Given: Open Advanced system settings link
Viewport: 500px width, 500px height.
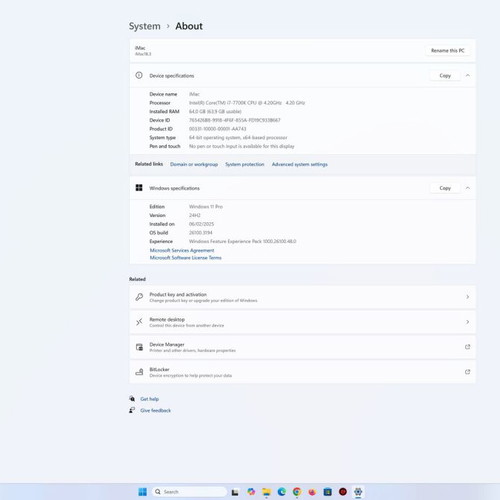Looking at the screenshot, I should [300, 164].
